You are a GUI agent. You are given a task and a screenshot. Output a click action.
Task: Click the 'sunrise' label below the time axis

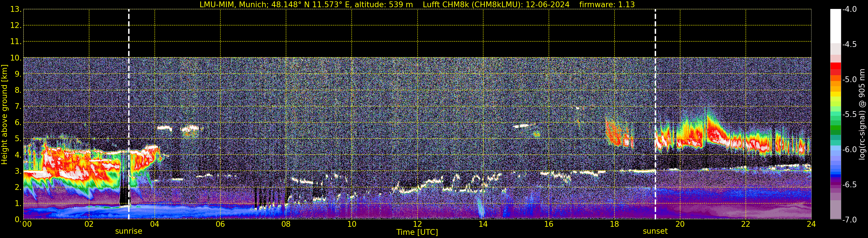pos(129,231)
